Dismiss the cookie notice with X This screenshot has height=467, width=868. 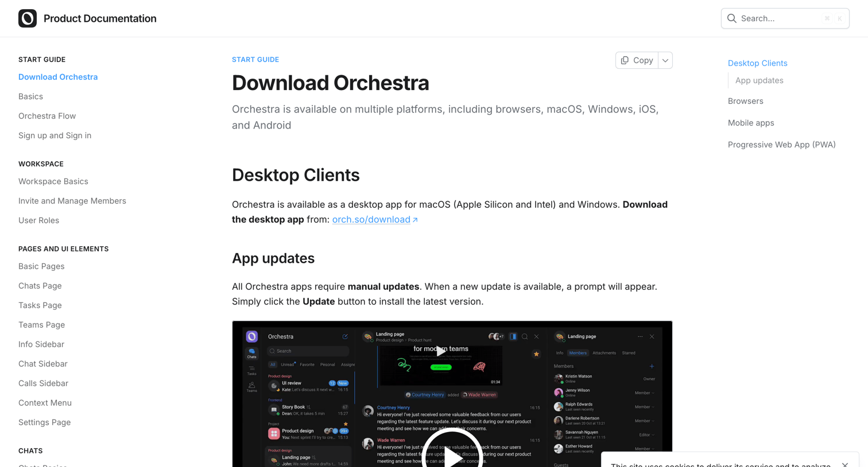click(x=845, y=464)
